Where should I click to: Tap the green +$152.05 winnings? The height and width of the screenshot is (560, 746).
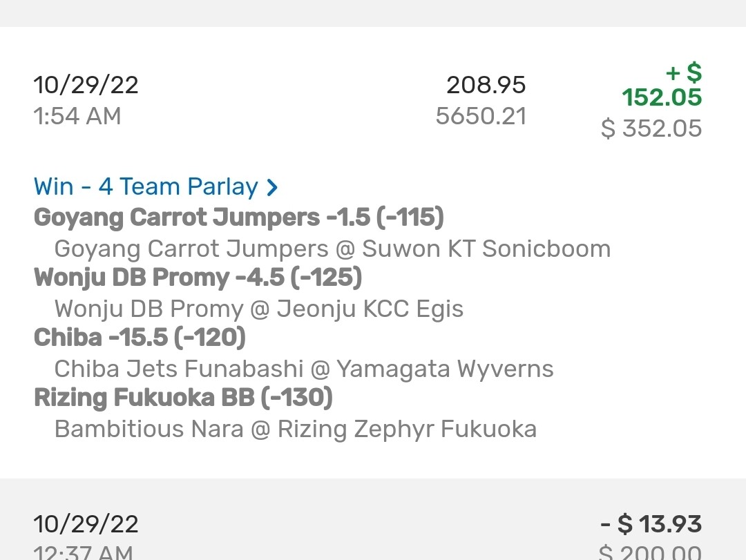tap(662, 86)
